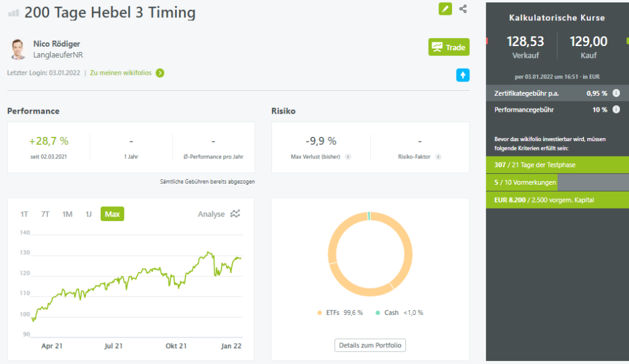Click the -9,9 % Max Verlust value
The image size is (629, 364).
pos(321,141)
